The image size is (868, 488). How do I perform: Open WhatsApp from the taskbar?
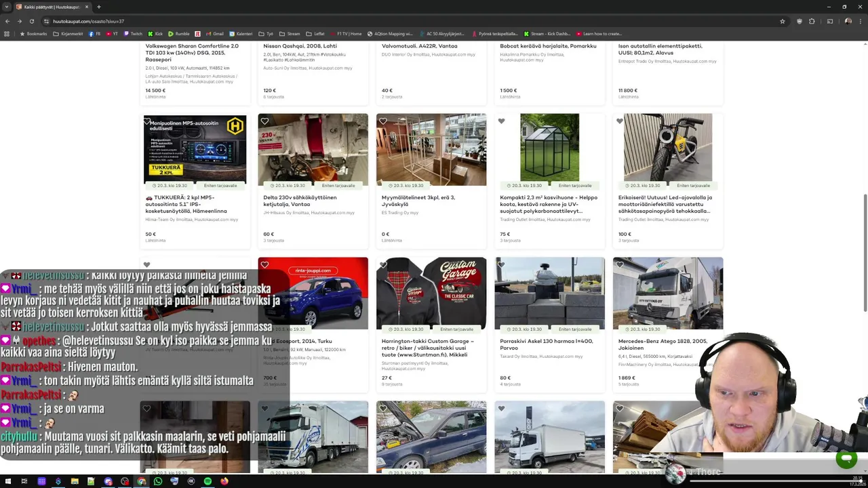158,481
